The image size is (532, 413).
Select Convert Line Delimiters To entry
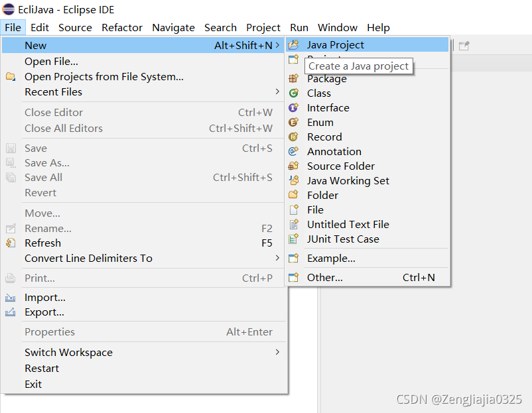coord(143,258)
